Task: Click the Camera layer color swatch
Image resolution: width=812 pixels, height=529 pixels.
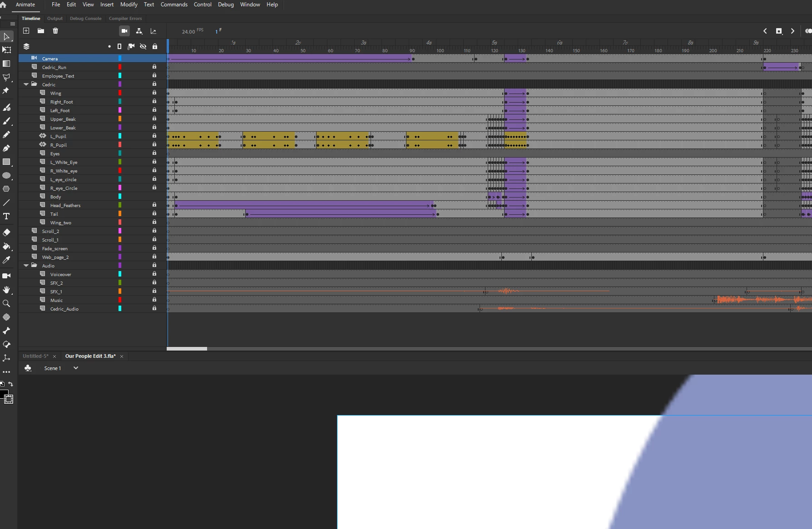Action: click(120, 59)
